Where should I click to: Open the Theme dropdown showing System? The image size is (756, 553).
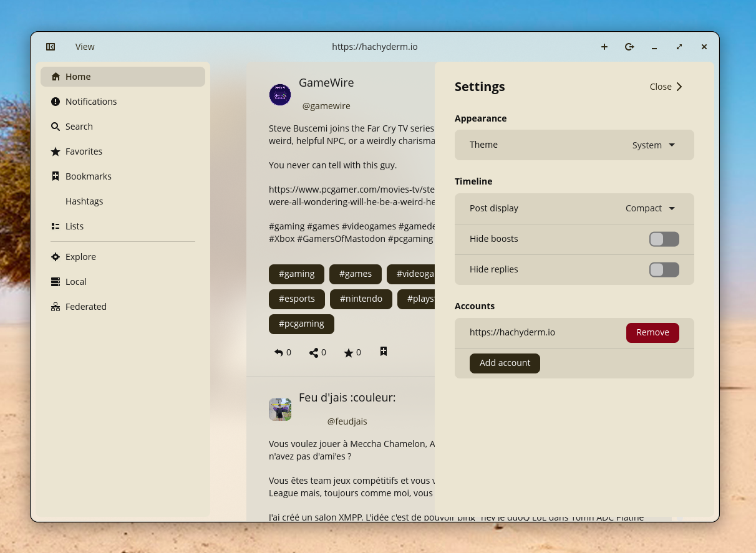[x=654, y=145]
